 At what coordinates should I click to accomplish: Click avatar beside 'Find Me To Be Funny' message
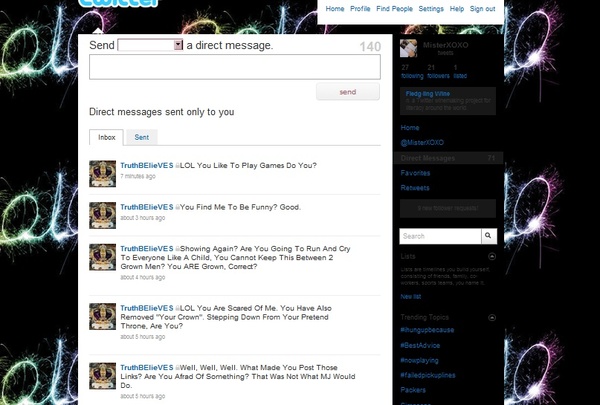click(x=103, y=214)
